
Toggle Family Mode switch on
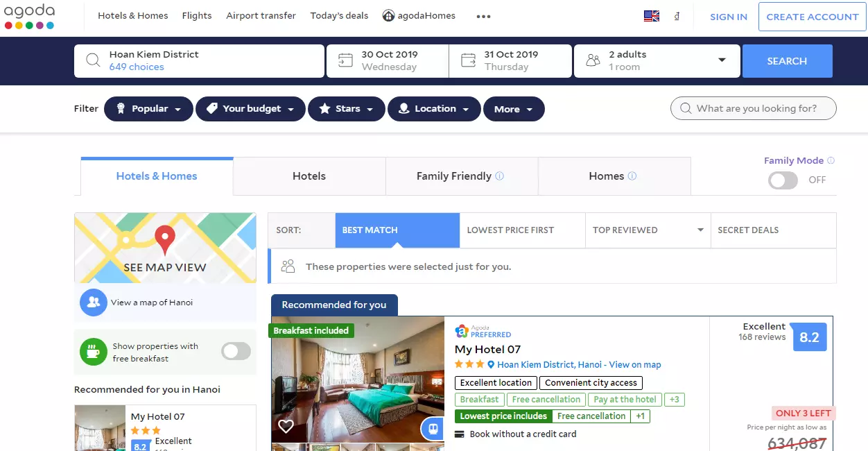click(783, 180)
